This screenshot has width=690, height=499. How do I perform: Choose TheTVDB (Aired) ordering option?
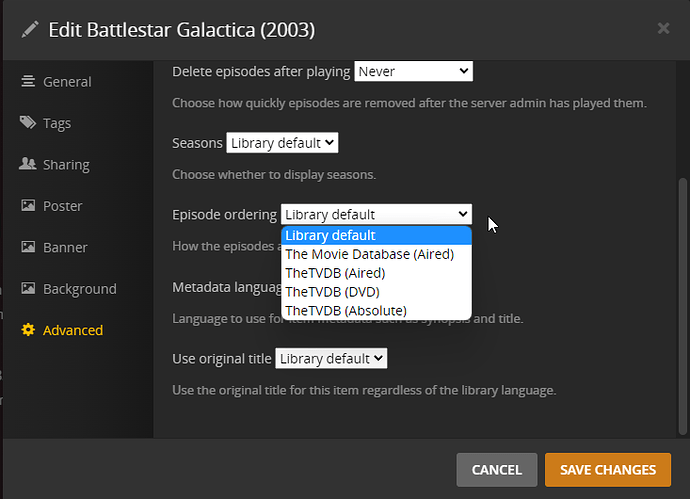(x=376, y=273)
